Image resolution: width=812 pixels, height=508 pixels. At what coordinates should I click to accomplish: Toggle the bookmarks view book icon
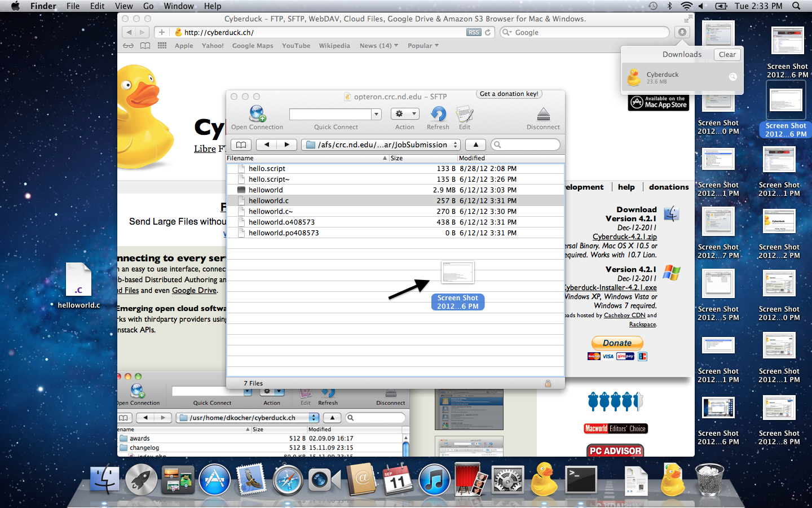(x=241, y=144)
